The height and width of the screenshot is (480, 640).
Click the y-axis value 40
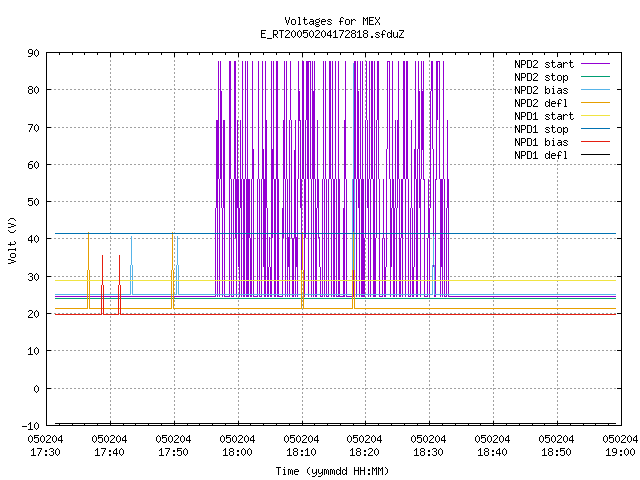[33, 239]
